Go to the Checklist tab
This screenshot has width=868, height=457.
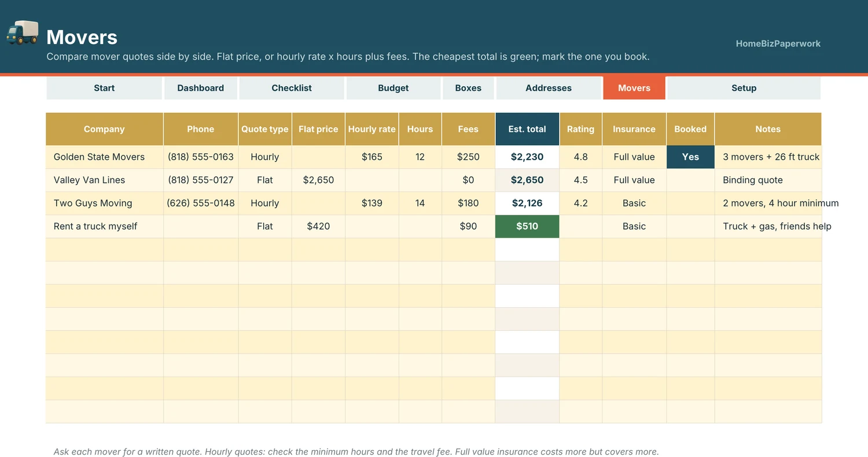[292, 88]
